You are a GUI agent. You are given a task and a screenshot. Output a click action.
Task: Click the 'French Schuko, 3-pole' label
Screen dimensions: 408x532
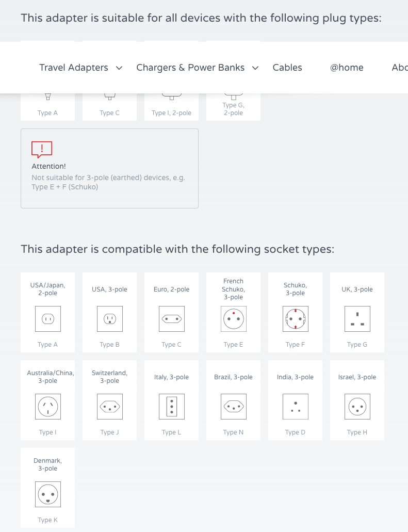233,289
